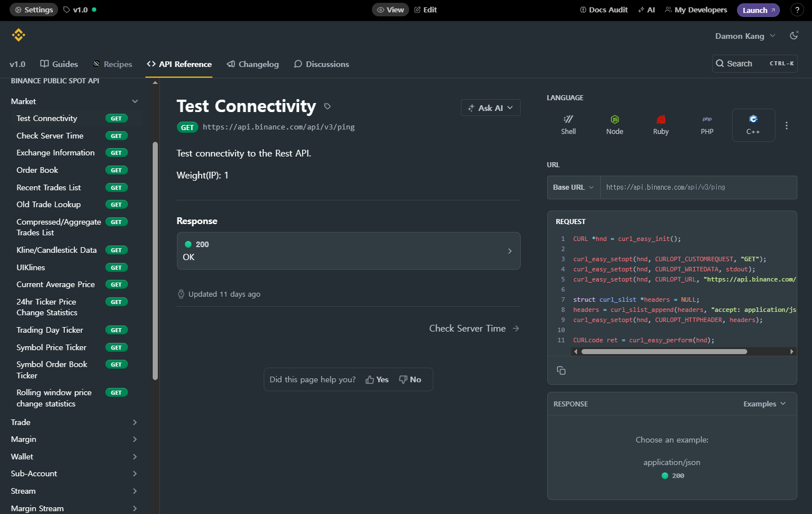The height and width of the screenshot is (514, 812).
Task: Click the Binance logo icon
Action: point(19,35)
